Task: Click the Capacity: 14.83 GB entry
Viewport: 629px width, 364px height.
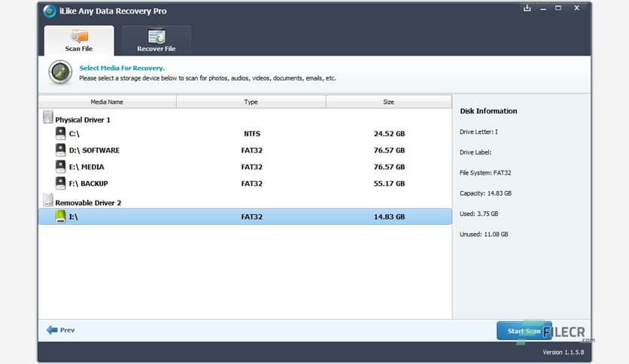Action: 485,193
